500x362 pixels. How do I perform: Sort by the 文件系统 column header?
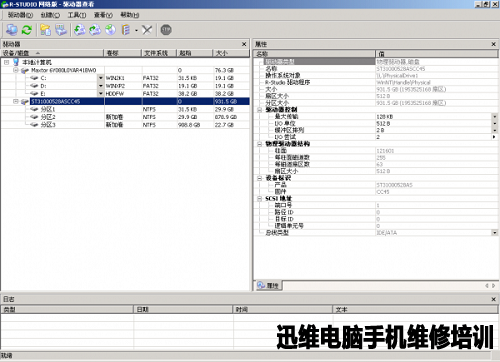coord(159,53)
